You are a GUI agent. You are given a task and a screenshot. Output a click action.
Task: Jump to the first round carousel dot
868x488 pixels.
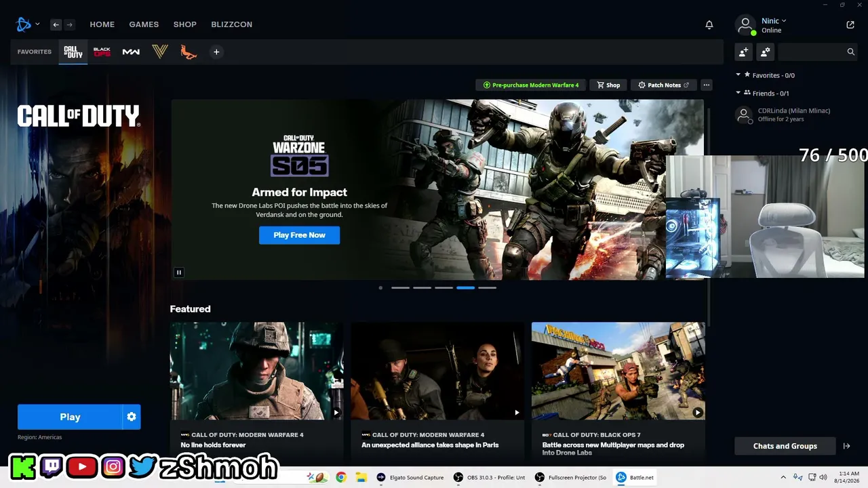380,288
